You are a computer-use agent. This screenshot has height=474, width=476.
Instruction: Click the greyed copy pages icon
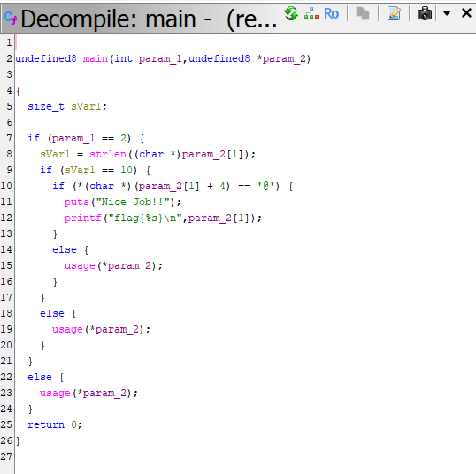[x=363, y=13]
